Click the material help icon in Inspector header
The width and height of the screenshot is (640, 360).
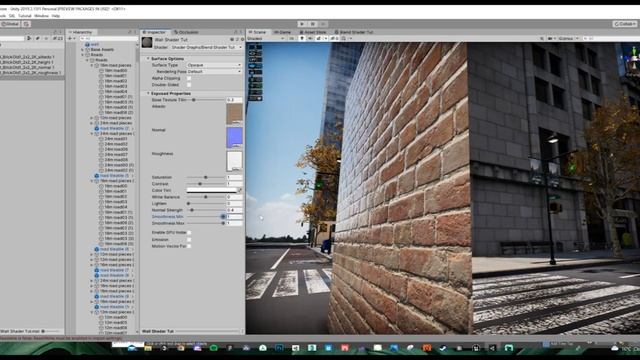tap(232, 40)
